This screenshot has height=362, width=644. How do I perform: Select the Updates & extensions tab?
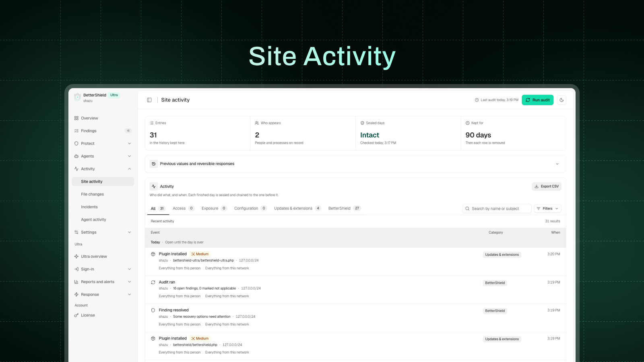[297, 208]
